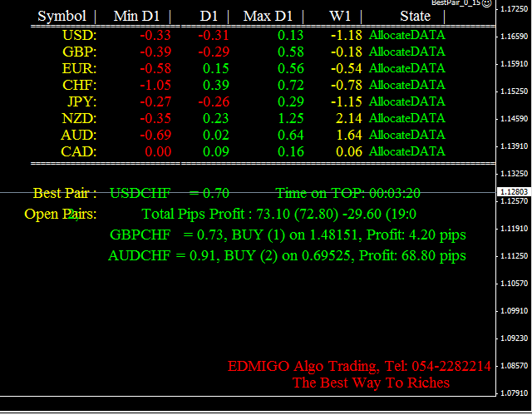Click price scale label 1.14590
The height and width of the screenshot is (415, 532).
click(515, 118)
